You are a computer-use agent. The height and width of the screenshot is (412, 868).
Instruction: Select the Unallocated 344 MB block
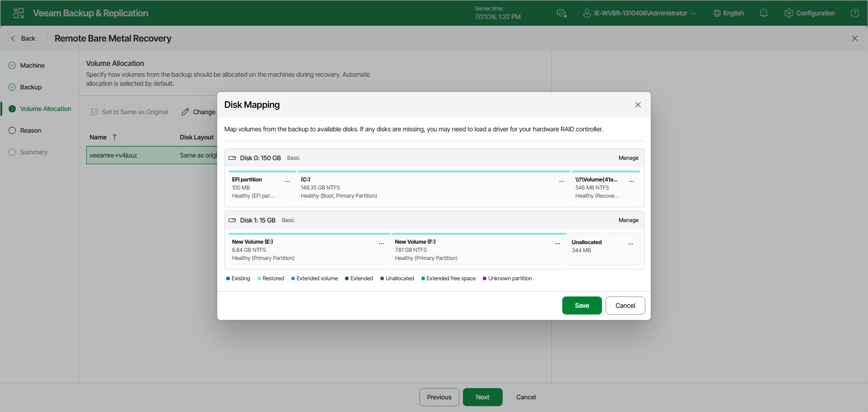604,249
